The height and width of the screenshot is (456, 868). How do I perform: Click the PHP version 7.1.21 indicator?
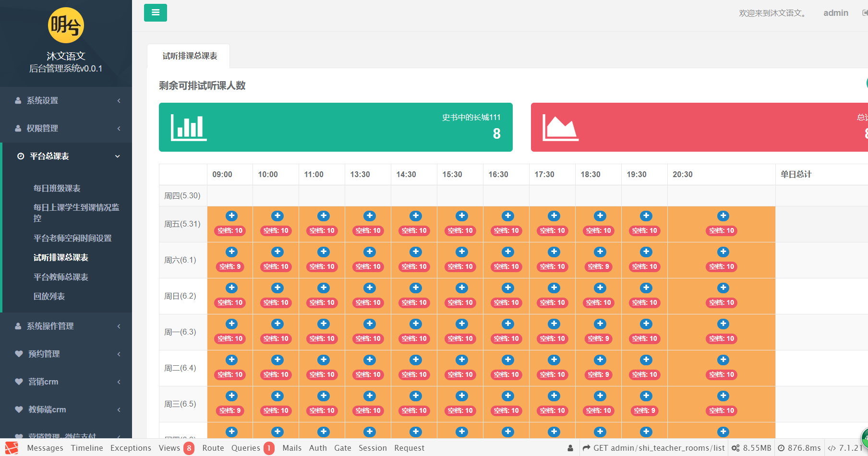[x=845, y=448]
